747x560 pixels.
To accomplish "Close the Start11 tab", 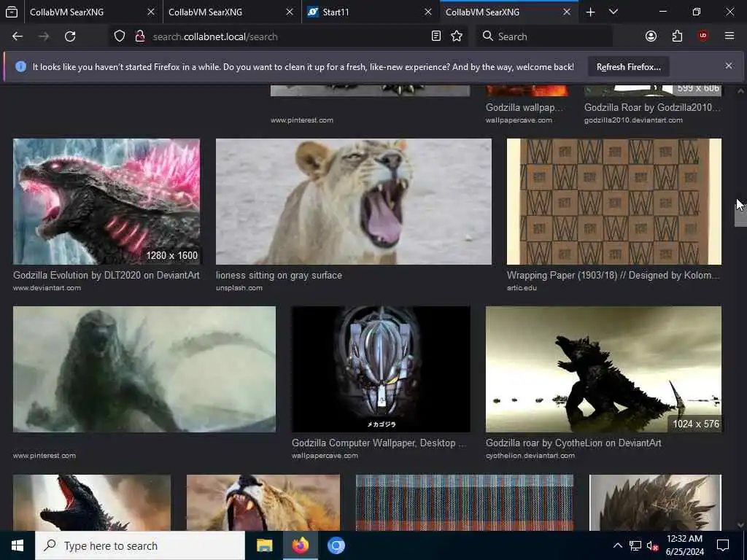I will point(427,12).
